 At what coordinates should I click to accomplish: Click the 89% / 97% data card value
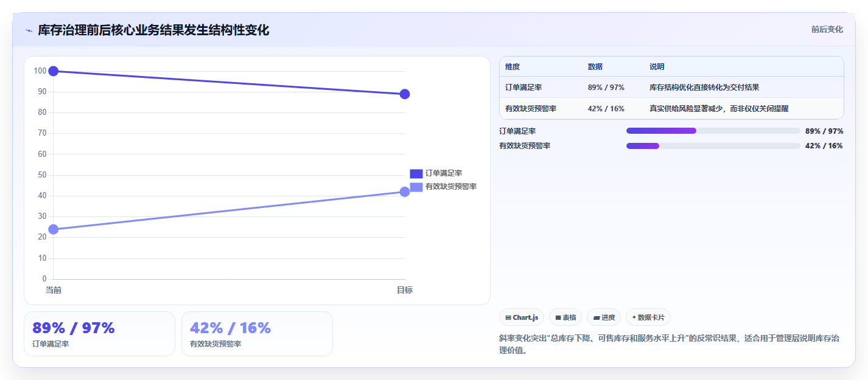pyautogui.click(x=73, y=328)
